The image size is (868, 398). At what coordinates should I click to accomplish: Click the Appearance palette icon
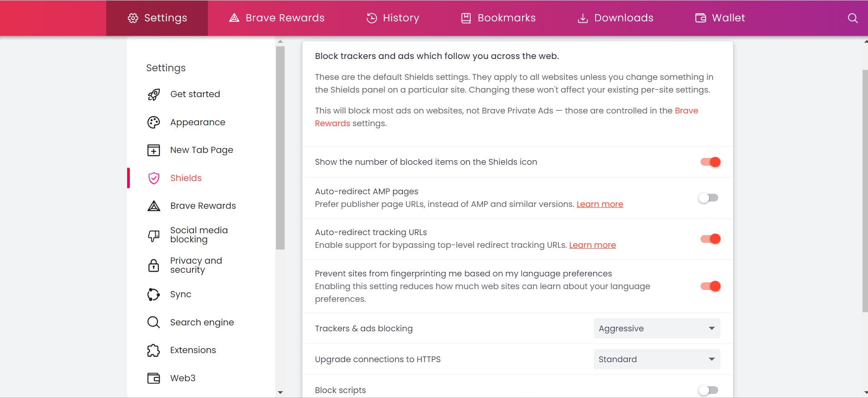[x=154, y=123]
